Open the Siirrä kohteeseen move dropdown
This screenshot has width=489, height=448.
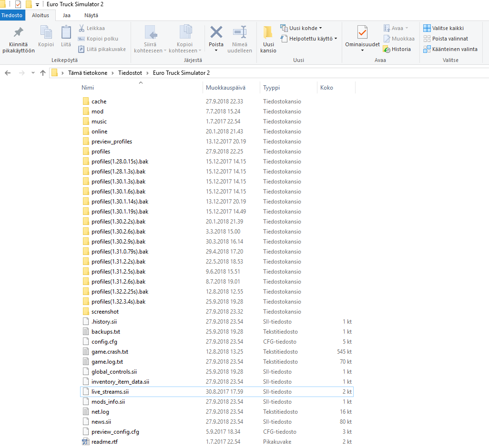tap(150, 47)
